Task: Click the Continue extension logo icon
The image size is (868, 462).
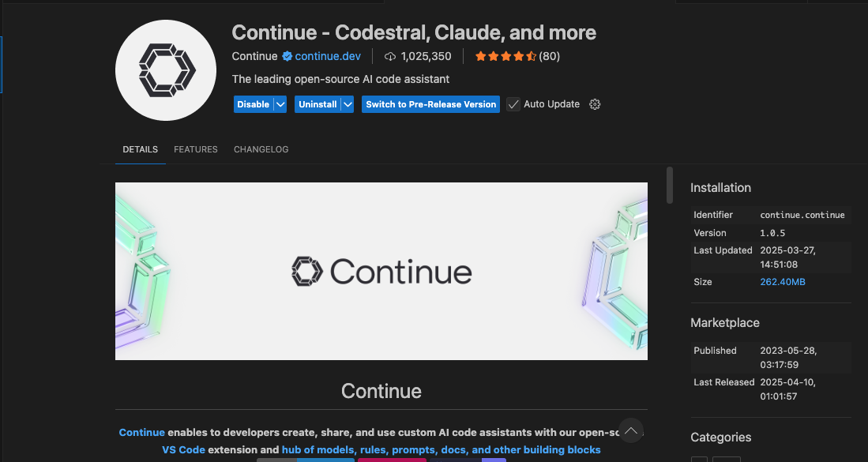Action: 165,70
